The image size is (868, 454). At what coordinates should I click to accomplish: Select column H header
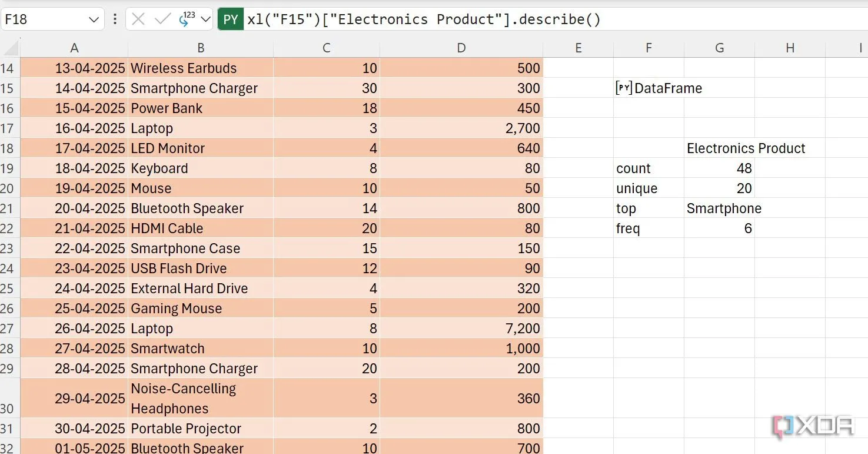790,48
